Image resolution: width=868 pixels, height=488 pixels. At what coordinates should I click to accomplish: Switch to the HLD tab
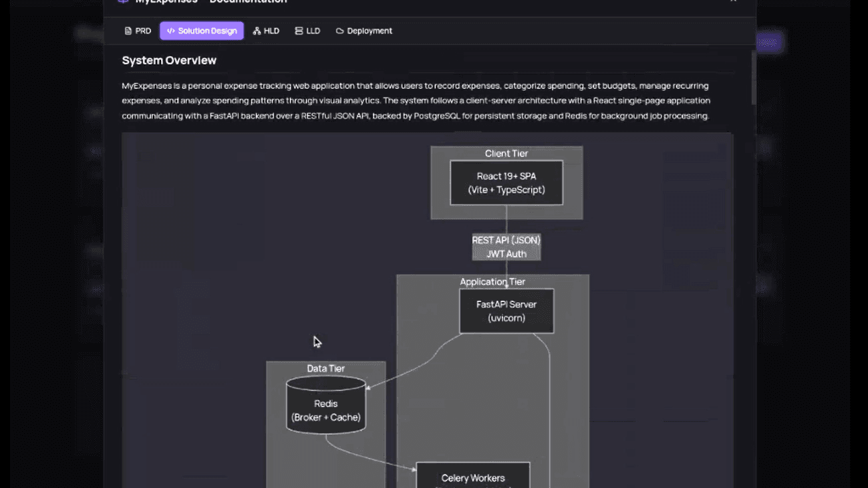[x=267, y=30]
